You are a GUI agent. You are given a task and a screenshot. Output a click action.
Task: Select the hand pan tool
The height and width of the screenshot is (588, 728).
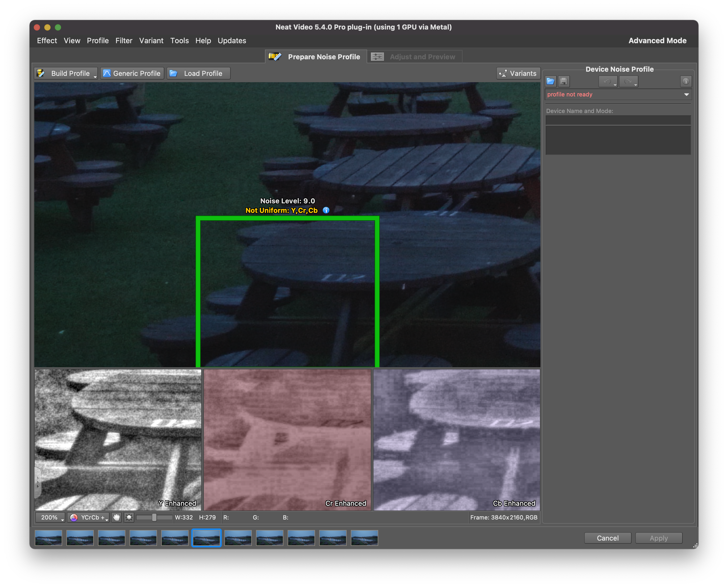click(116, 517)
